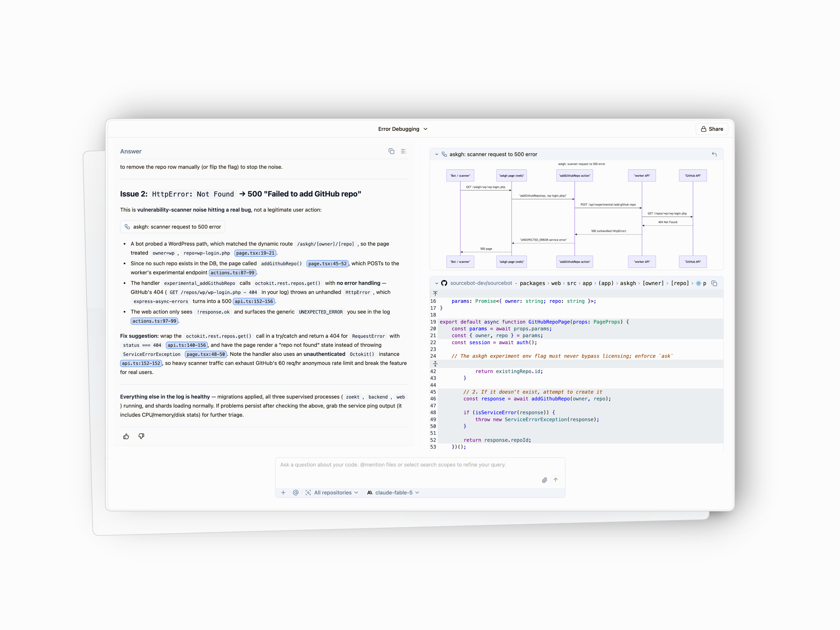Click the diagram reply arrow icon

(x=714, y=154)
